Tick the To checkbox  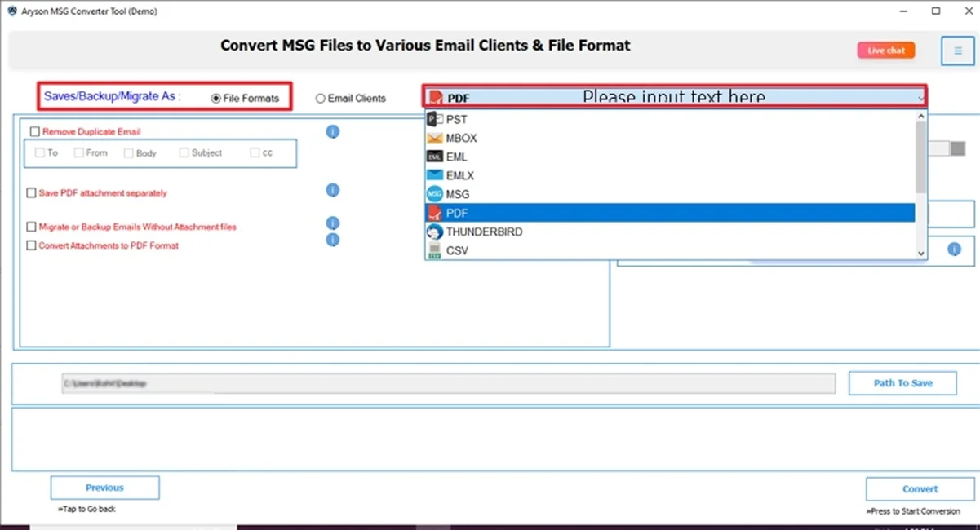pyautogui.click(x=41, y=152)
